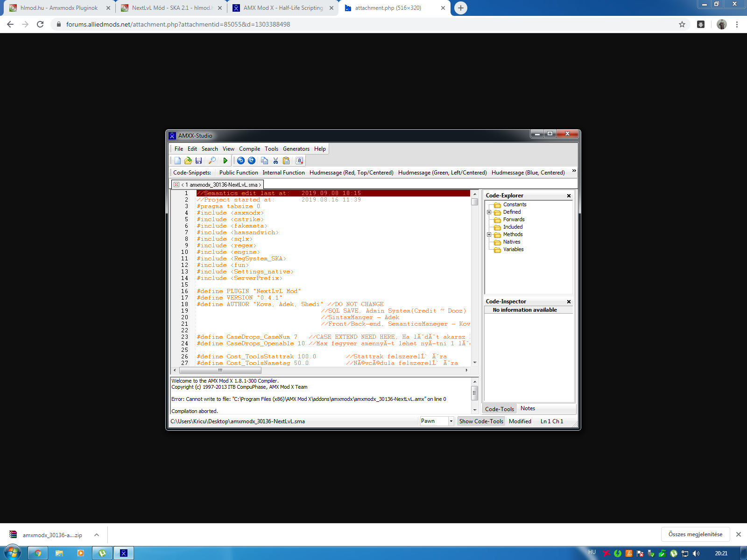Open the Tools menu in AMXX-Studio
This screenshot has height=560, width=747.
click(x=271, y=149)
